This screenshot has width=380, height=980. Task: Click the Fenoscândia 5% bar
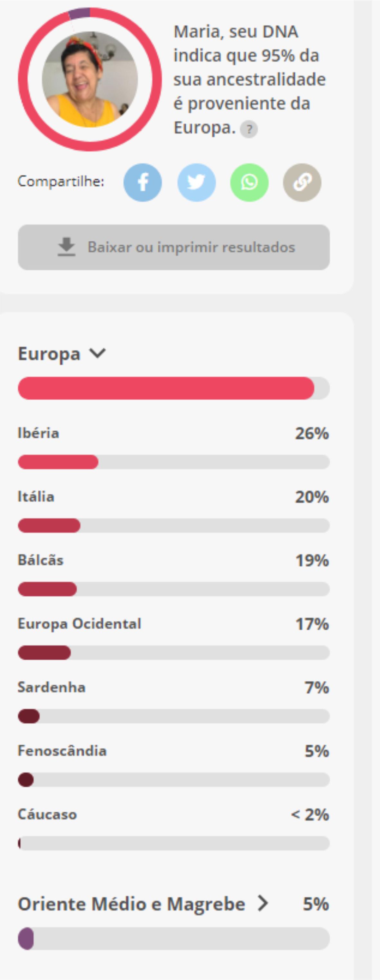174,780
